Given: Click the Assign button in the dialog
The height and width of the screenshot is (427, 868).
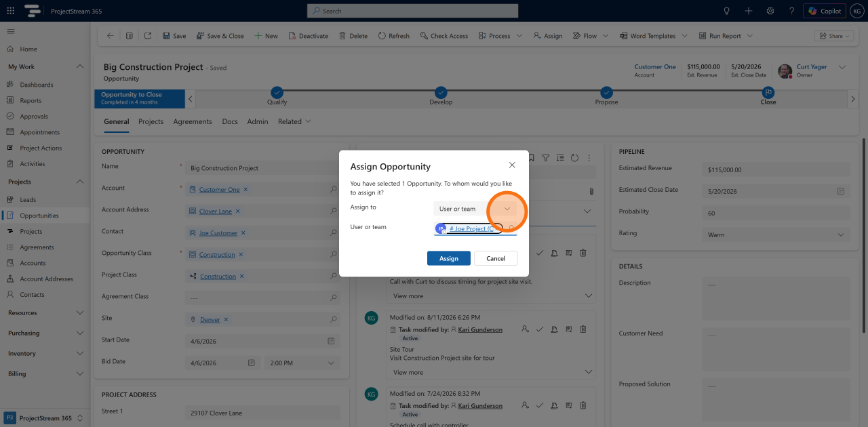Looking at the screenshot, I should pyautogui.click(x=449, y=258).
